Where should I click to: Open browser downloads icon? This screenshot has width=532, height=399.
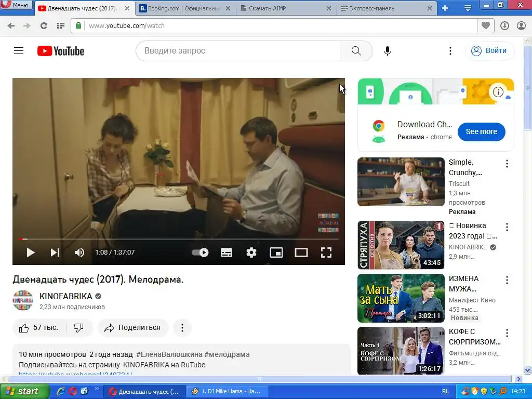coord(504,26)
